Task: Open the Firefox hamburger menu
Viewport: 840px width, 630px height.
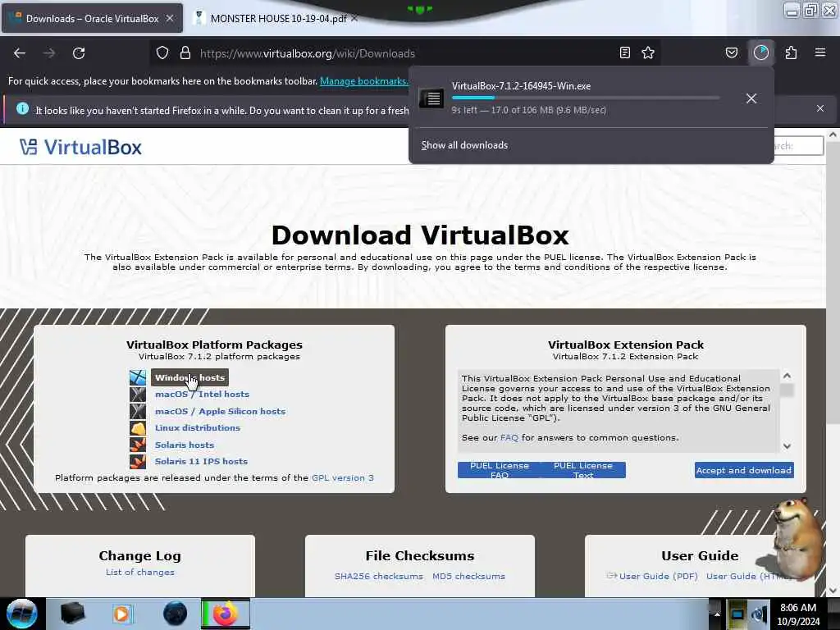Action: pyautogui.click(x=820, y=52)
